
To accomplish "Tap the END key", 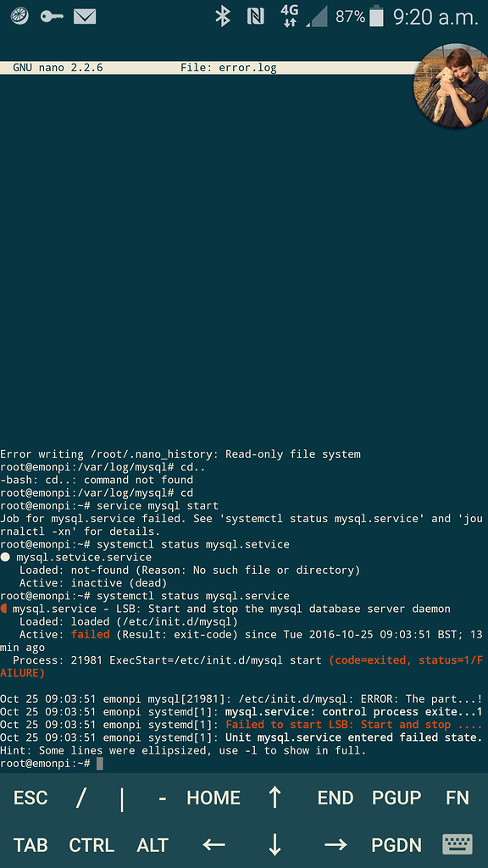I will (335, 798).
